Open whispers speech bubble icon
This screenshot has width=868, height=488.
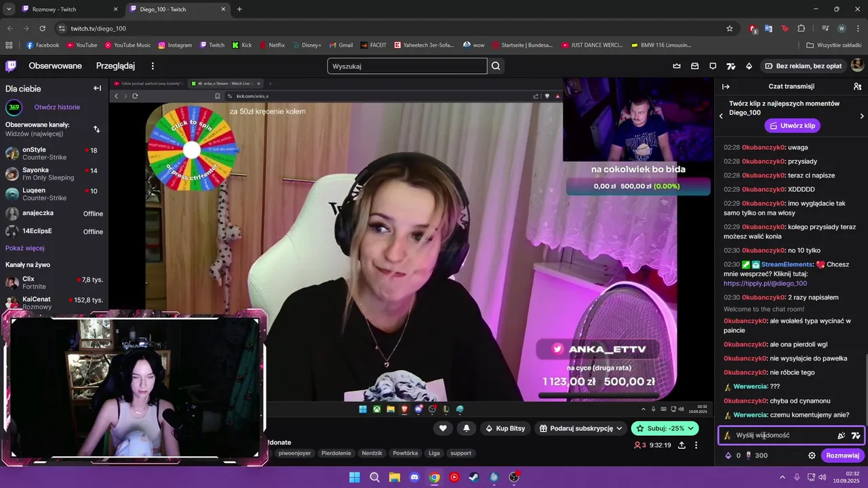click(x=713, y=66)
